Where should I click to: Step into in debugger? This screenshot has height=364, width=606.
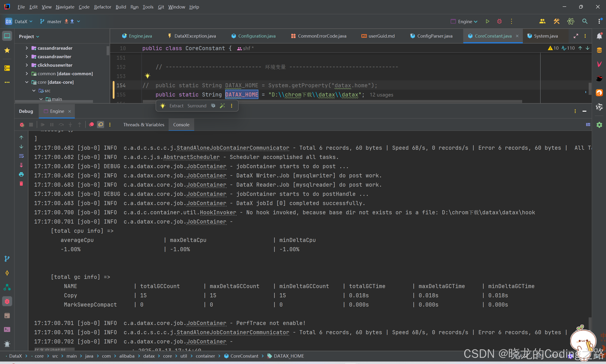coord(70,125)
